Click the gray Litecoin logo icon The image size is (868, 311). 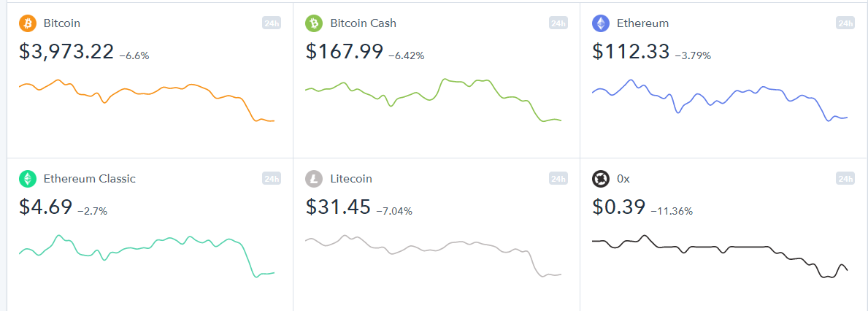(315, 179)
